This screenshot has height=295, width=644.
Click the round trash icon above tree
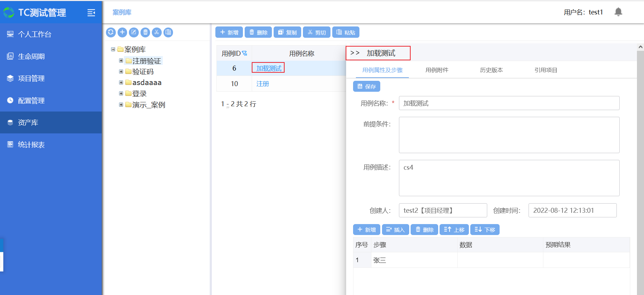point(145,32)
